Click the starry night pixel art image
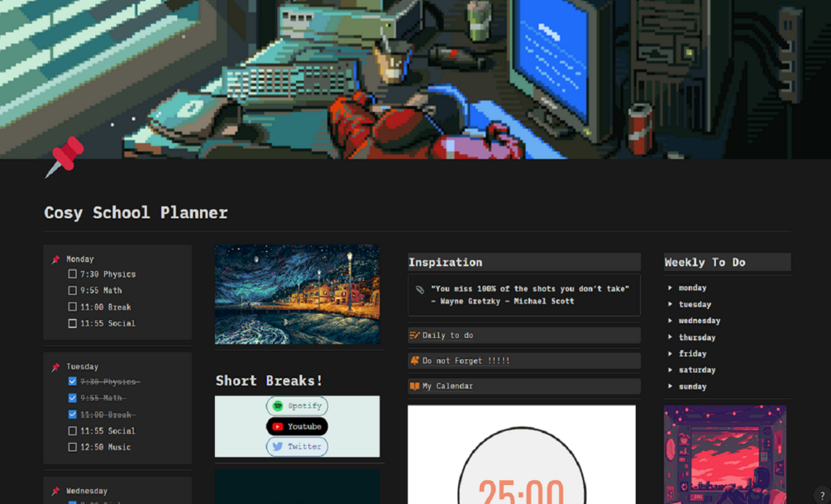Screen dimensions: 831x504 [297, 294]
